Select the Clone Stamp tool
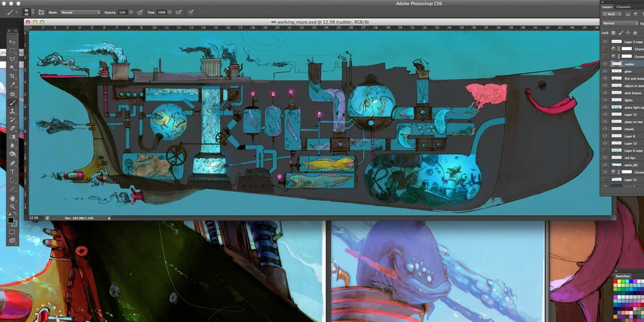The image size is (644, 322). (13, 112)
